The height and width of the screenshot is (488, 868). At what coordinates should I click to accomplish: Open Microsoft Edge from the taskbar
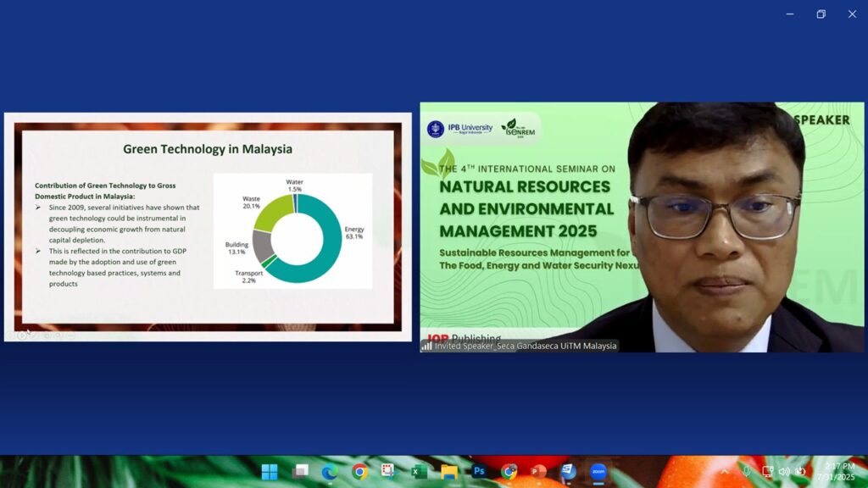point(330,472)
